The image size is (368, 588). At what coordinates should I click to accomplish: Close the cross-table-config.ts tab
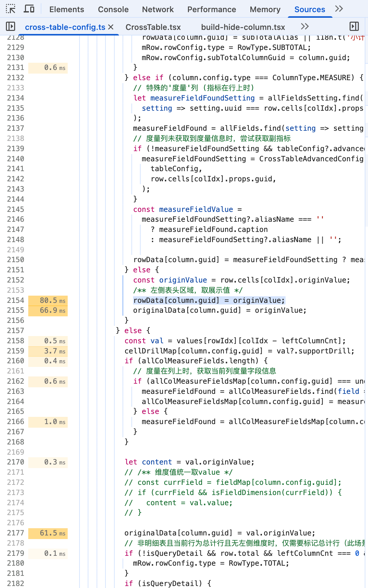click(x=111, y=27)
